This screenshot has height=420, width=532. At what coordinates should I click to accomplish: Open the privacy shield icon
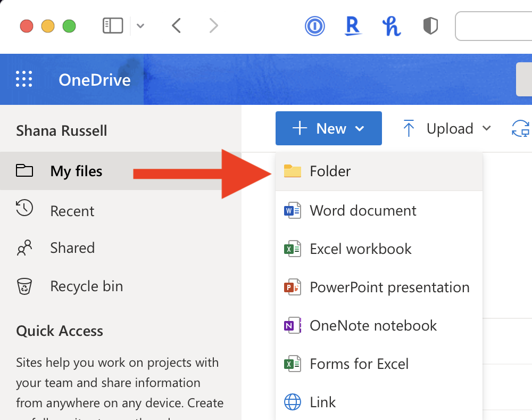point(430,26)
